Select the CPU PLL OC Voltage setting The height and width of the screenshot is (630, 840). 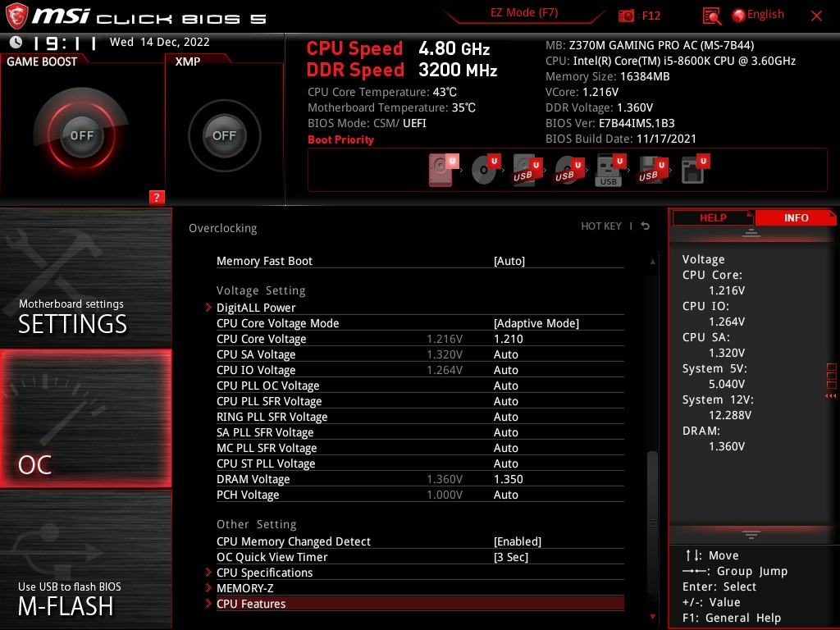(x=420, y=386)
